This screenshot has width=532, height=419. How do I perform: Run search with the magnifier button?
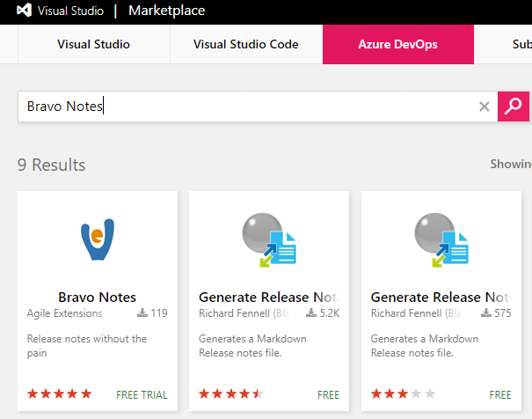coord(514,107)
